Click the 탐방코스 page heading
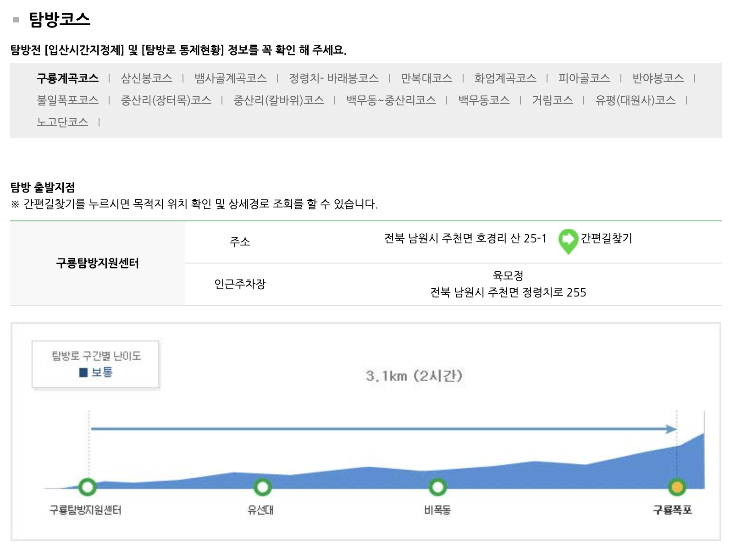This screenshot has height=560, width=730. coord(60,19)
